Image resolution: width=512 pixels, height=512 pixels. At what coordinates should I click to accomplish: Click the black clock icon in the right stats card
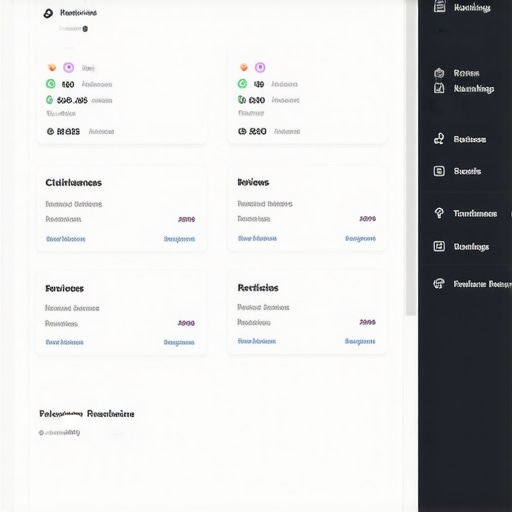tap(242, 131)
